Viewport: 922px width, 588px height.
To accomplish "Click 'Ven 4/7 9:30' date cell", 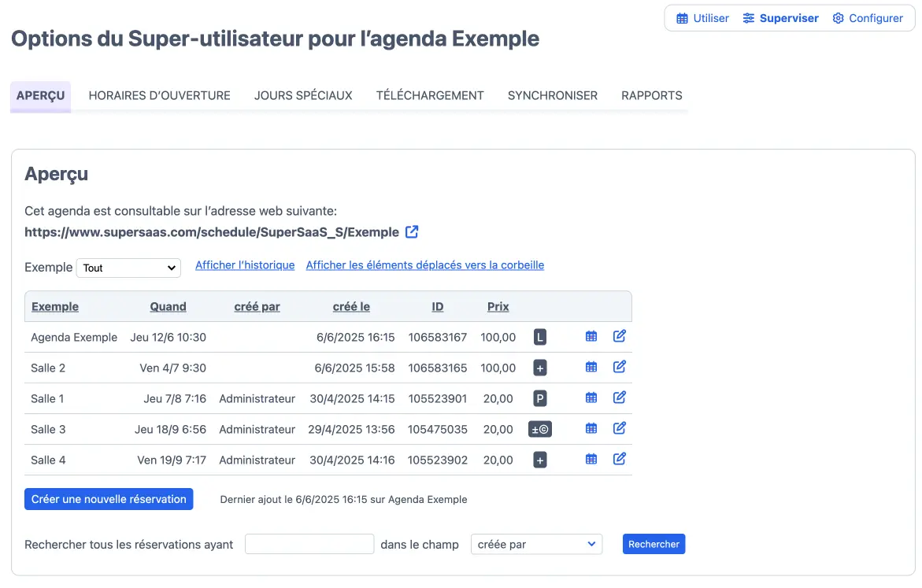I will click(173, 368).
